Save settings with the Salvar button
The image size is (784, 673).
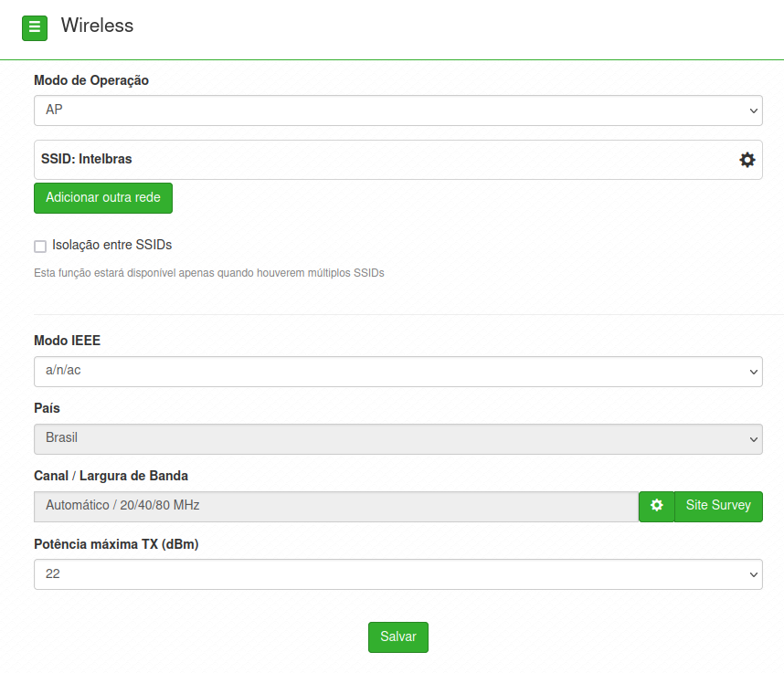pyautogui.click(x=398, y=637)
